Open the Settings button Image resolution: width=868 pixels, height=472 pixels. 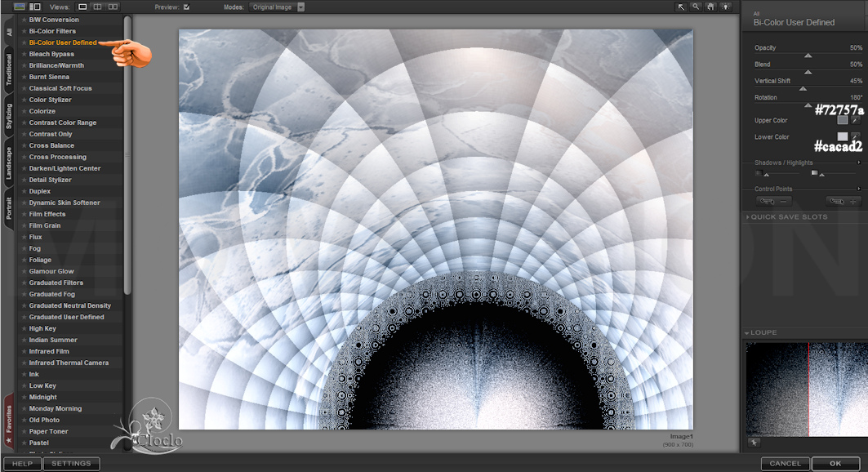tap(71, 463)
